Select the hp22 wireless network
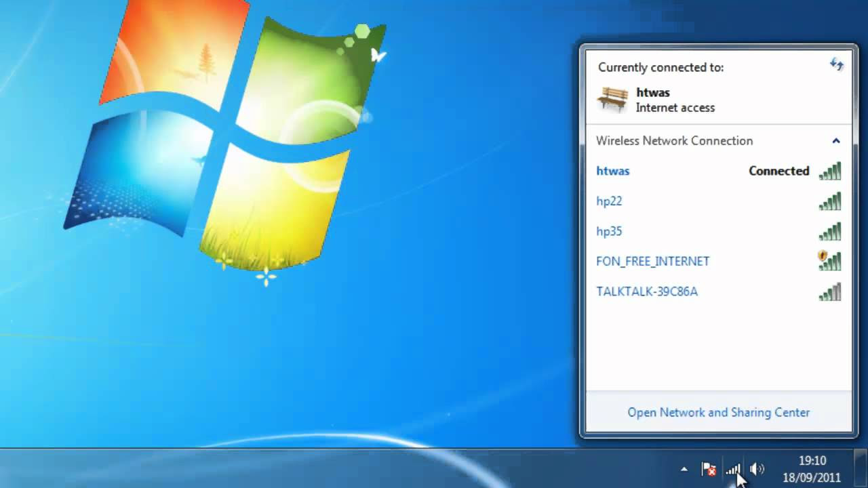 [x=719, y=201]
